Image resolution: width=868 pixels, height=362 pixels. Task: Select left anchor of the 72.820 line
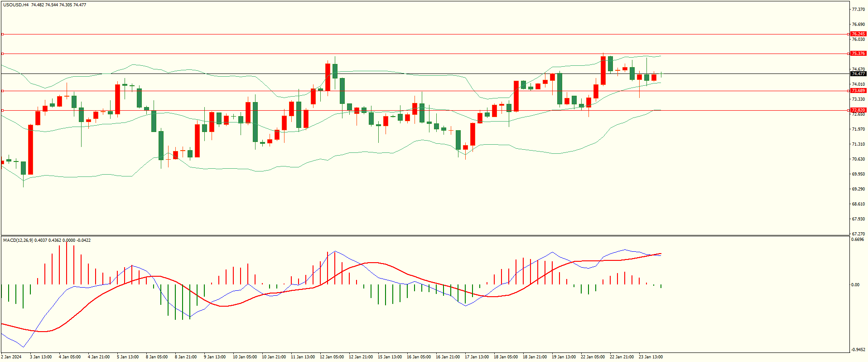click(x=2, y=110)
